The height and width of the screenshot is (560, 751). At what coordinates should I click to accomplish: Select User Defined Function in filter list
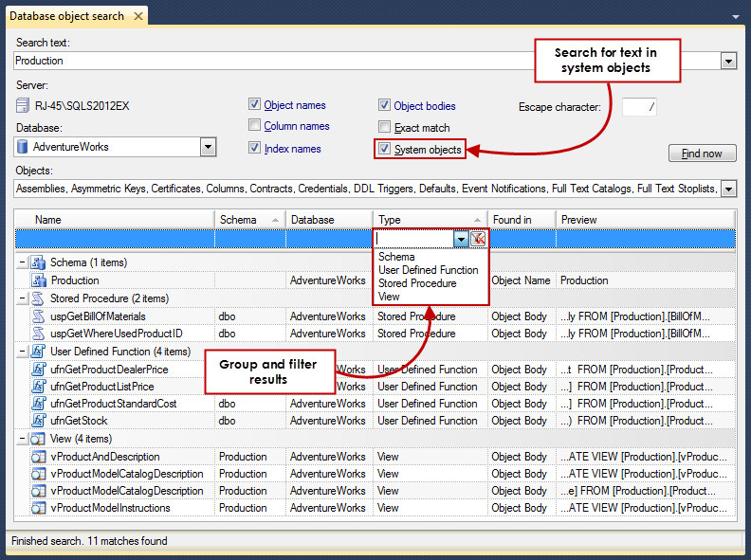tap(429, 270)
